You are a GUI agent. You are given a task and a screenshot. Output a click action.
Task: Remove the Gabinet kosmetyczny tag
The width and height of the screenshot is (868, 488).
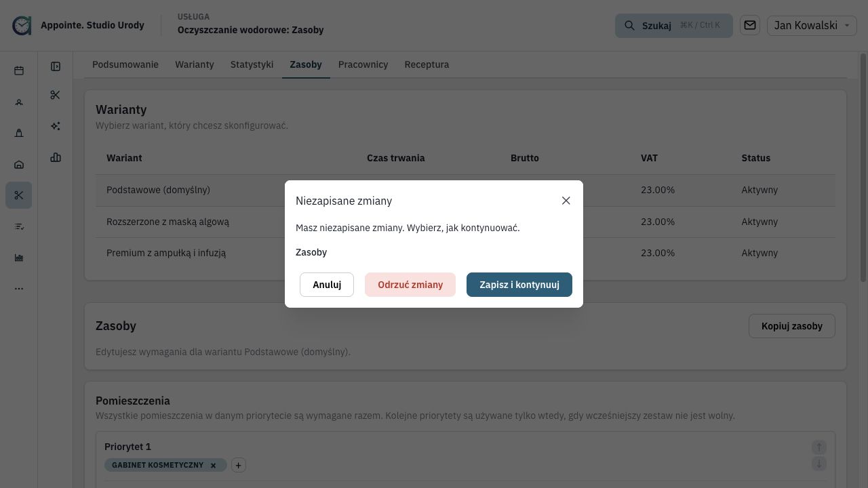213,465
